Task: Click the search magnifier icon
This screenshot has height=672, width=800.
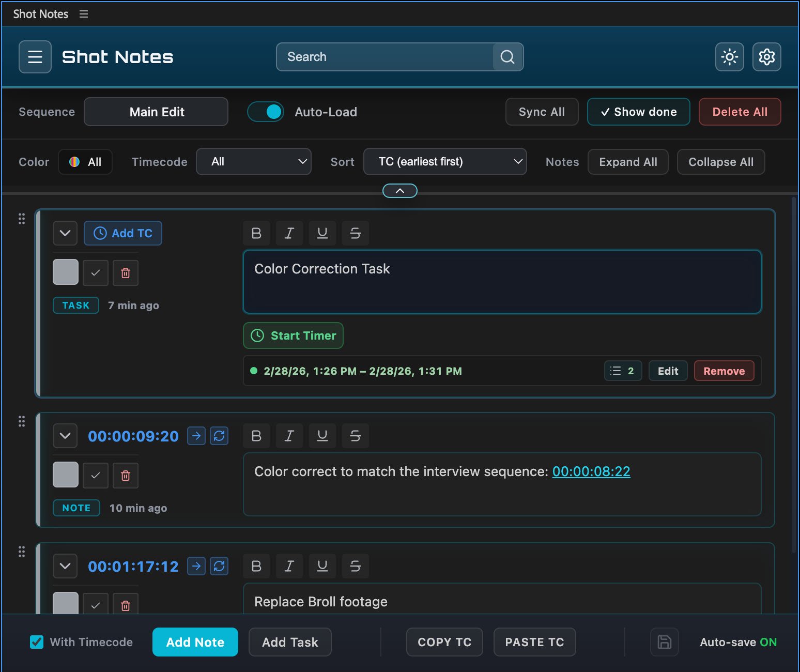Action: point(507,57)
